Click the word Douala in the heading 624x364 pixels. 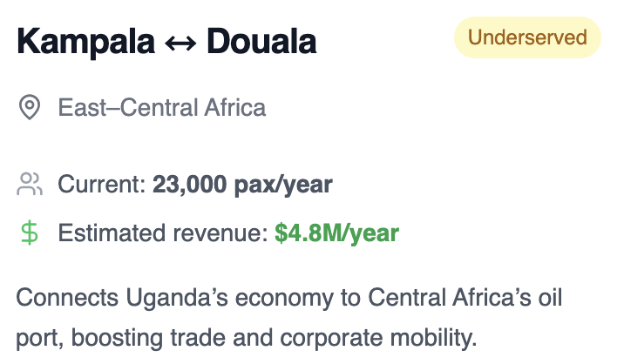click(x=261, y=42)
